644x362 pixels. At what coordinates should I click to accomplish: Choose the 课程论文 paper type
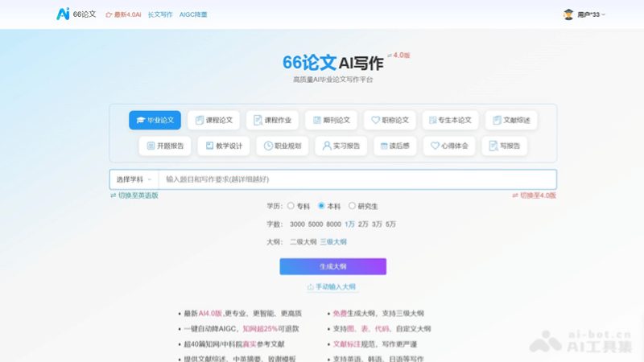coord(213,120)
